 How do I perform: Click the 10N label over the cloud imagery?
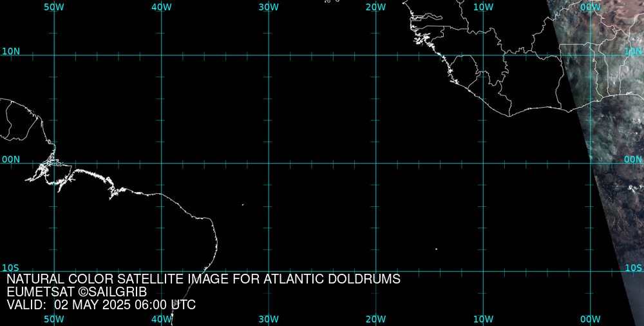[633, 52]
